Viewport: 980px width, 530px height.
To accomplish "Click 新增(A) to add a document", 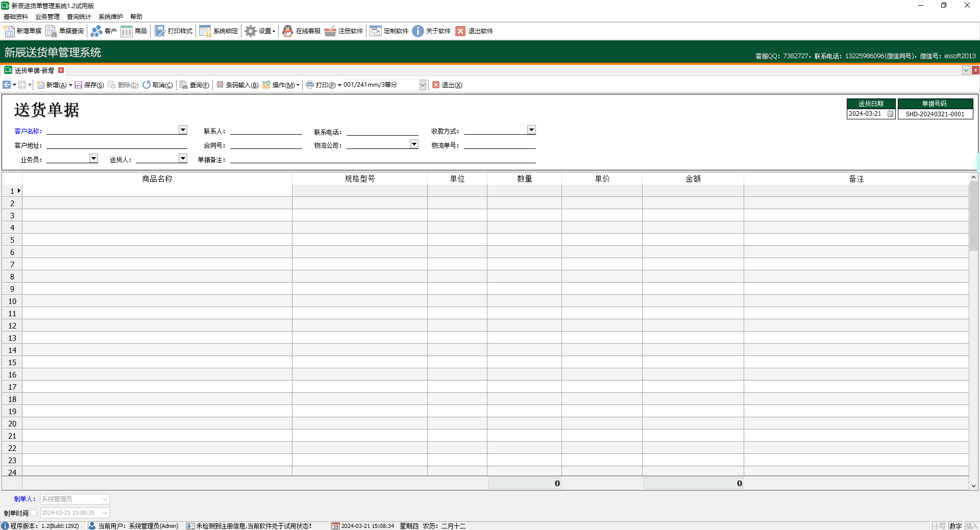I will 52,85.
